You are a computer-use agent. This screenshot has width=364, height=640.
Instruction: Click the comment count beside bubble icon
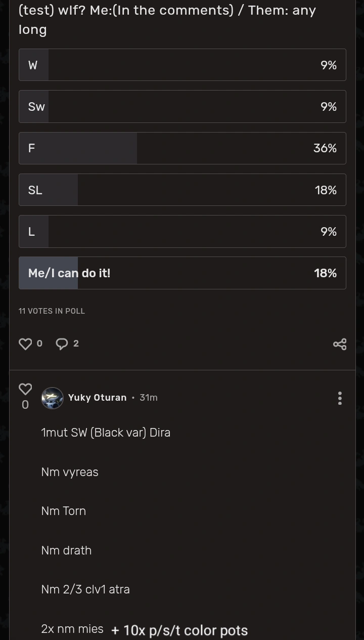tap(76, 344)
